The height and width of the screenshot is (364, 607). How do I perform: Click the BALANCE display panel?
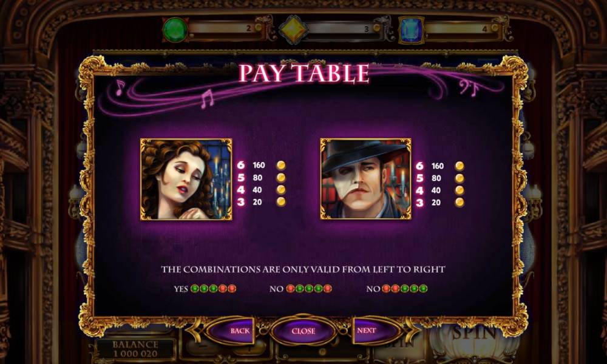click(135, 348)
